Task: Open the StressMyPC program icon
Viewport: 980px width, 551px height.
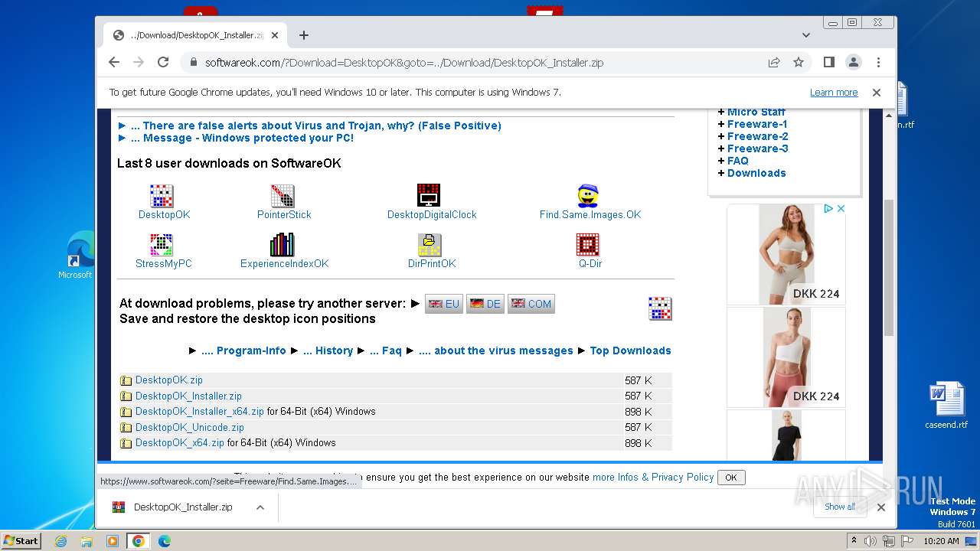Action: pos(162,245)
